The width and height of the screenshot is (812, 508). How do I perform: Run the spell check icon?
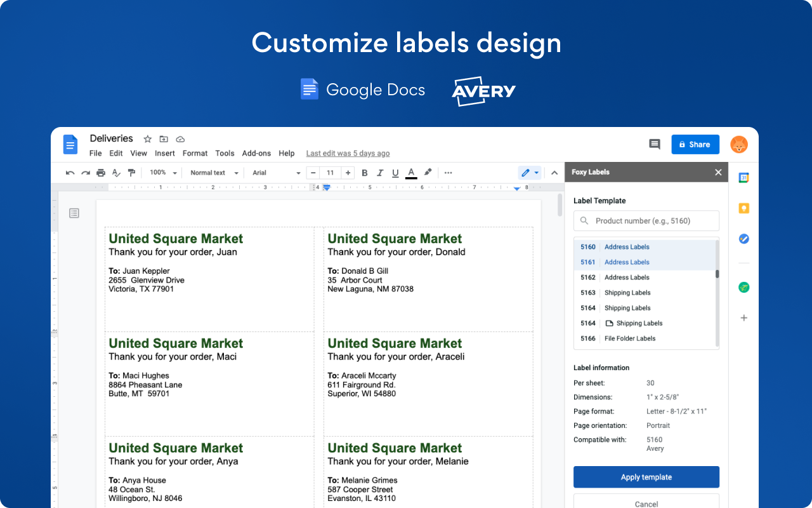pyautogui.click(x=116, y=173)
